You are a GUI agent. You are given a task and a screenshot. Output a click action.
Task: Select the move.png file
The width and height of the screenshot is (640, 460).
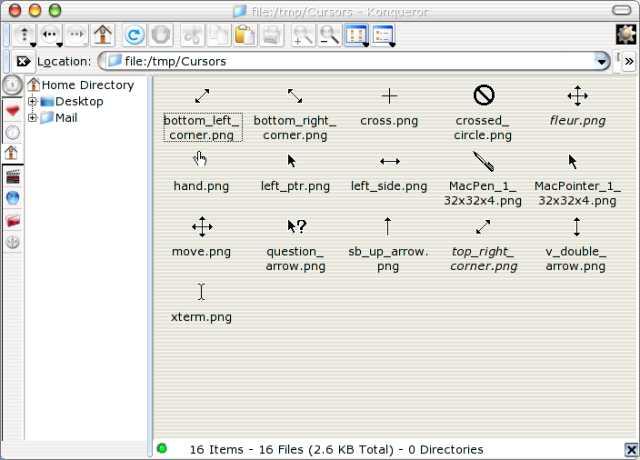click(201, 237)
